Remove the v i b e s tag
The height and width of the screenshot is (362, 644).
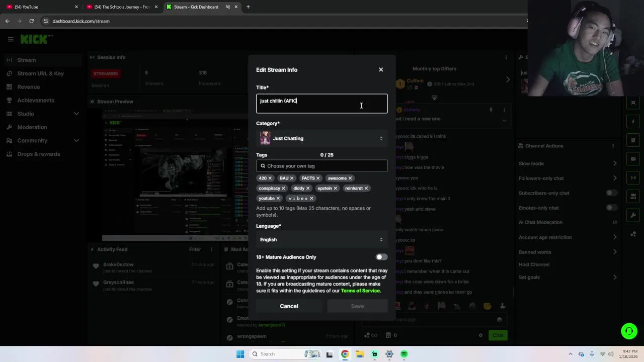[311, 198]
